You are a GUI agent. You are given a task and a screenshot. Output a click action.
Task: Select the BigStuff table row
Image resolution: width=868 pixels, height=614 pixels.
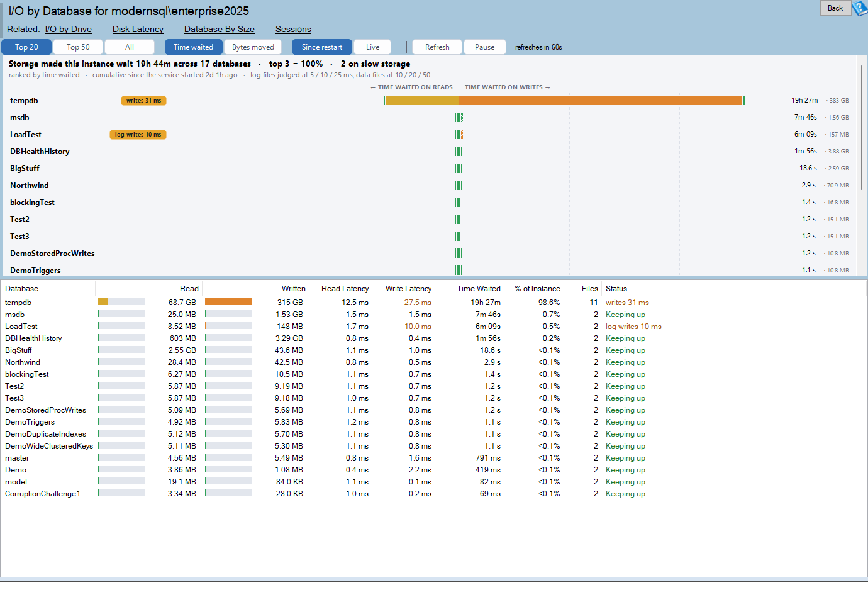[433, 350]
